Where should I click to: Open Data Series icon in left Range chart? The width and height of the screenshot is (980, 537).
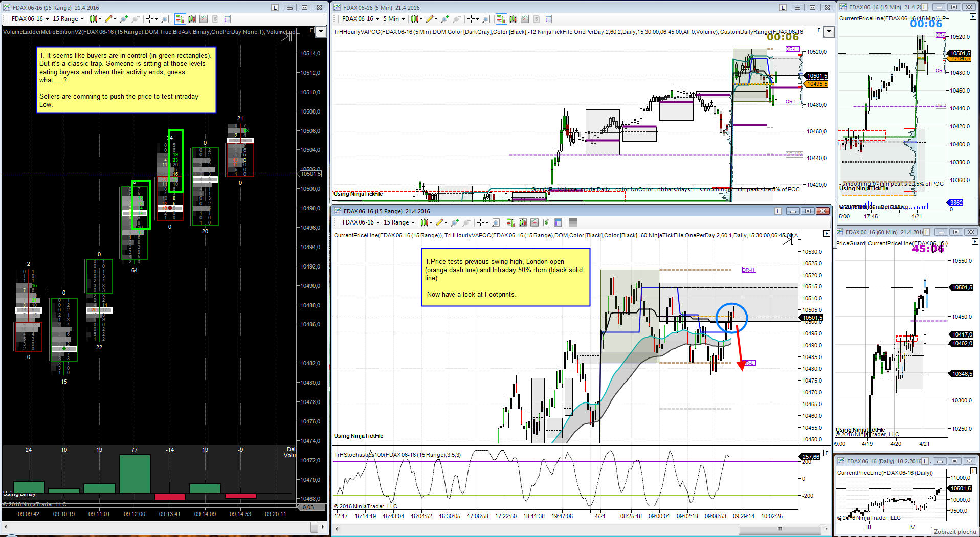192,19
